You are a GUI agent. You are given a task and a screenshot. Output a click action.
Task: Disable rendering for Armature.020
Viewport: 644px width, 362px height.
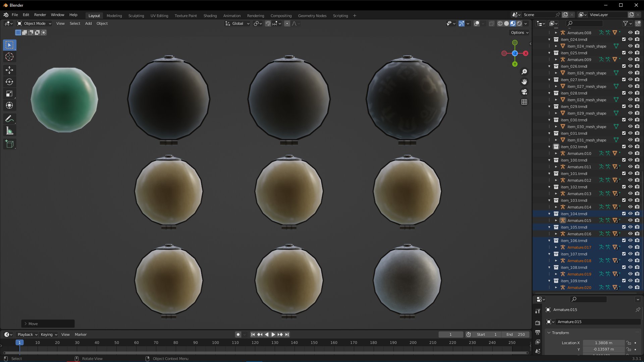637,287
